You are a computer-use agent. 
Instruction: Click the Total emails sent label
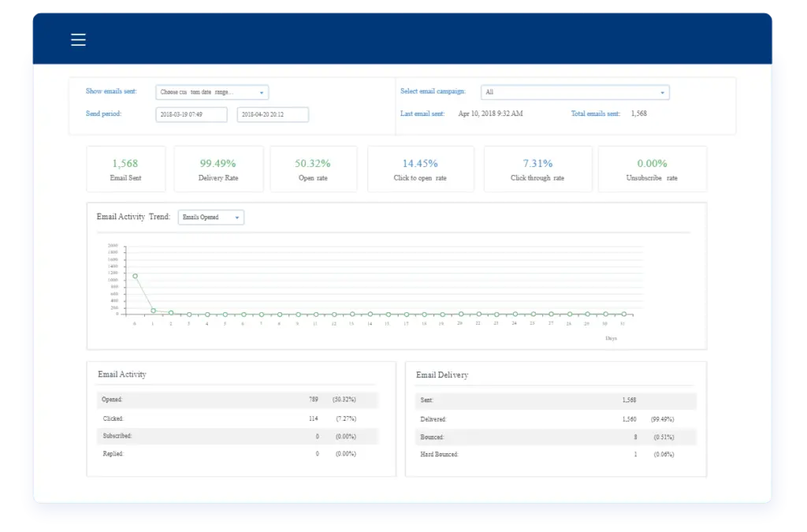click(x=597, y=114)
